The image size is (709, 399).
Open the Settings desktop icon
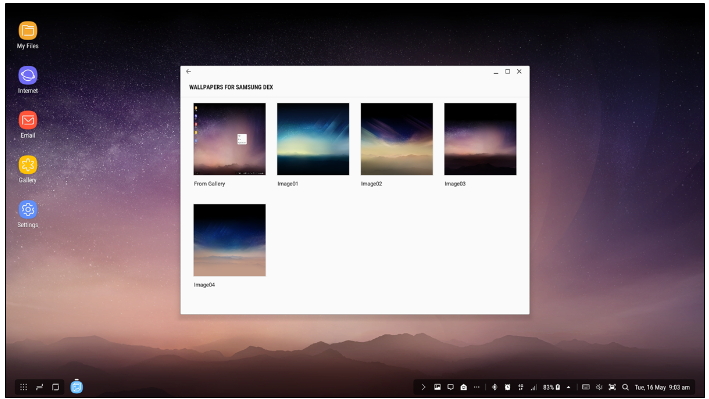tap(28, 209)
